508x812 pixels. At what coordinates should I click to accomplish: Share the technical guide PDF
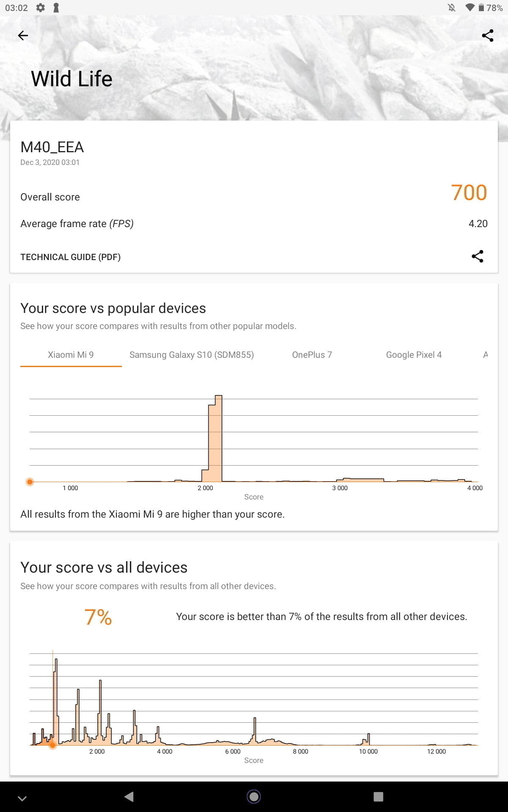(x=478, y=256)
